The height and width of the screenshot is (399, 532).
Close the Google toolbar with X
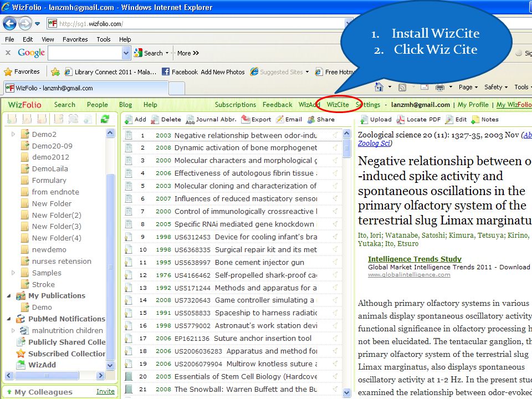(x=8, y=53)
